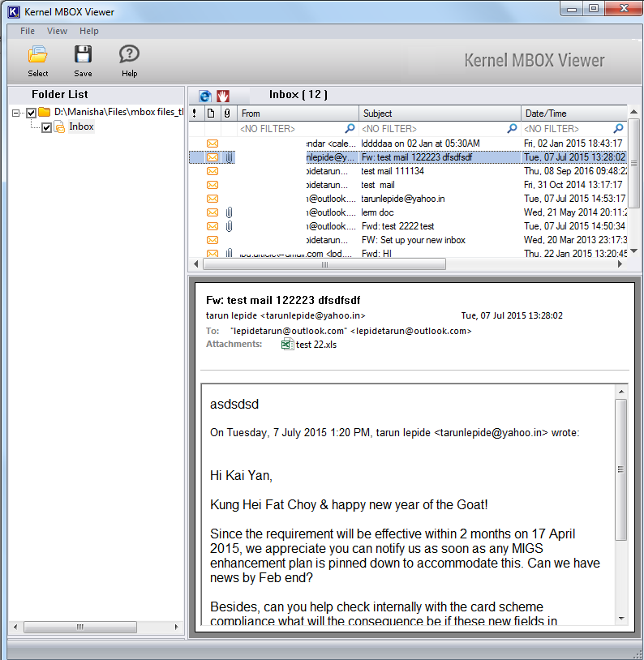Click the test 22.xls attachment name
Screen dimensions: 644x660
[316, 345]
